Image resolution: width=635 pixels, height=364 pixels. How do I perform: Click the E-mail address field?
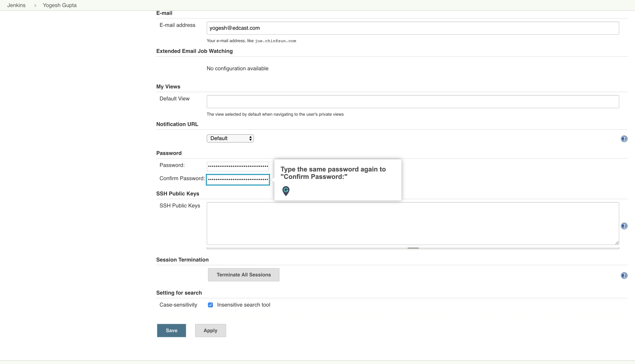[375, 28]
